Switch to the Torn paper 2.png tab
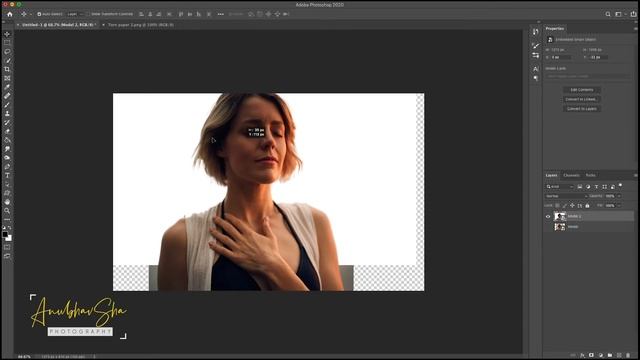The image size is (640, 360). (141, 25)
